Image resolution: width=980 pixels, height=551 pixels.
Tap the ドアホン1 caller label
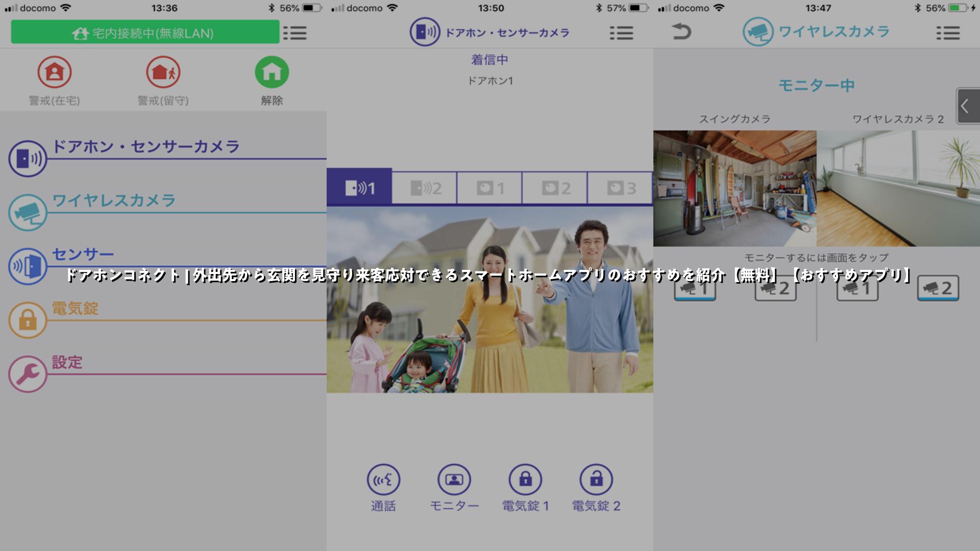pyautogui.click(x=490, y=81)
